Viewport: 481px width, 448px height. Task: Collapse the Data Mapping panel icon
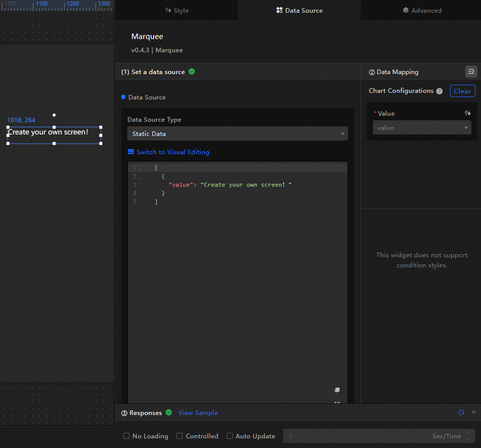(471, 72)
